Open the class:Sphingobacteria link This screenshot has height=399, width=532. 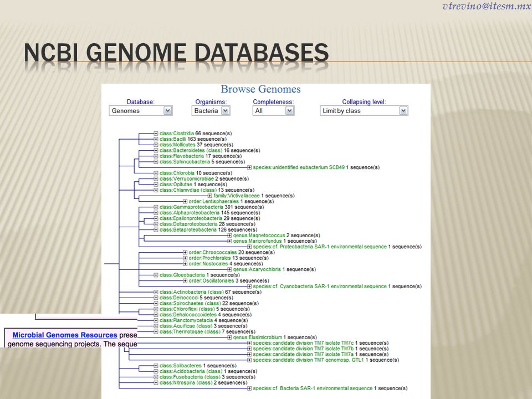[185, 162]
